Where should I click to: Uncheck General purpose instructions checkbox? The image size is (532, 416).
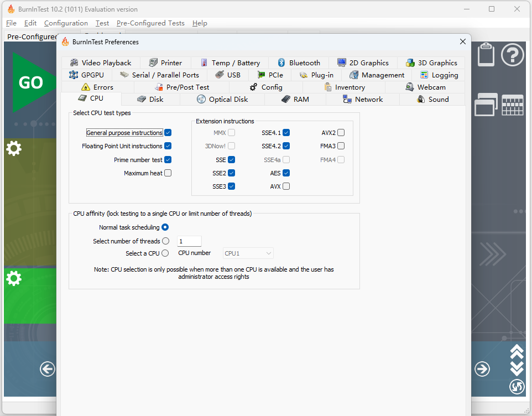pyautogui.click(x=168, y=133)
